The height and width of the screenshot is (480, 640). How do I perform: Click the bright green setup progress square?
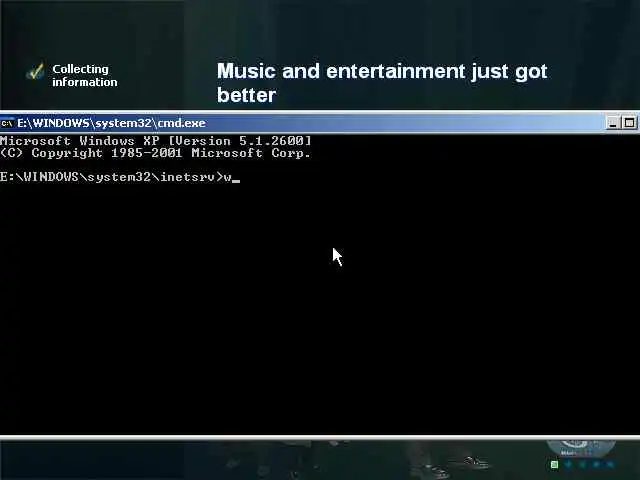[x=554, y=464]
